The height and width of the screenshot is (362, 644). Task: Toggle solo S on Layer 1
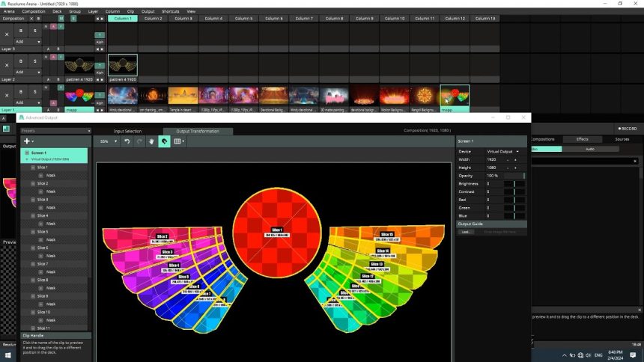(x=35, y=91)
